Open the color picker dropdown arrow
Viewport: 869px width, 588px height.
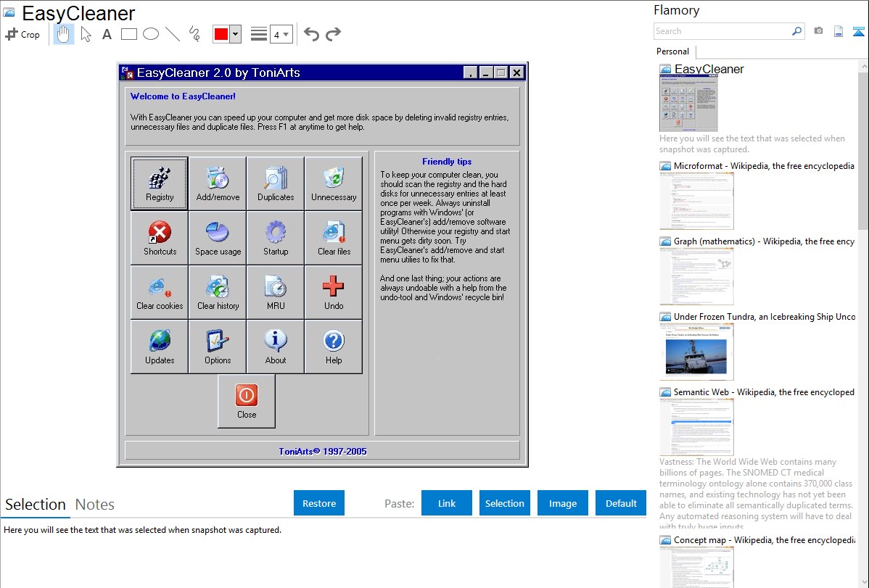click(236, 34)
